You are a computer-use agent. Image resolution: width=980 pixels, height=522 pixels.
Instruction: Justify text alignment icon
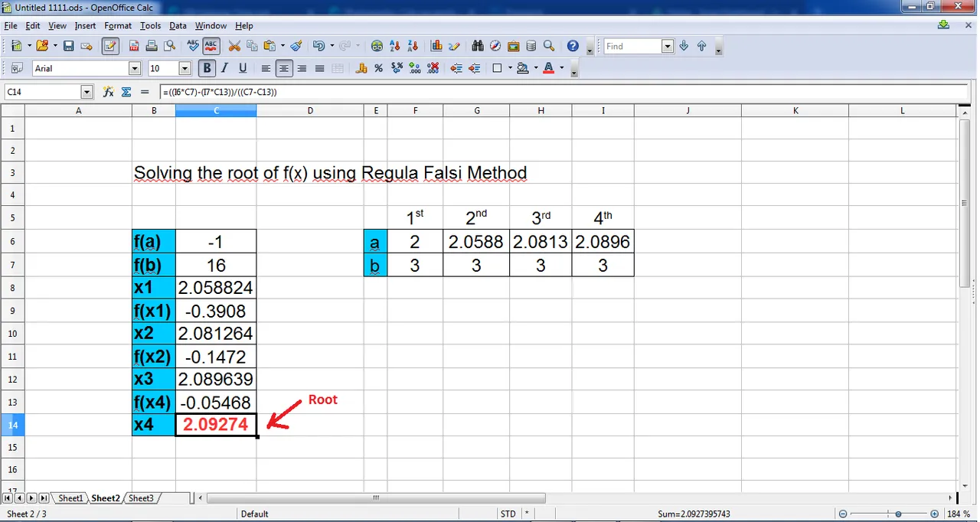click(x=320, y=69)
